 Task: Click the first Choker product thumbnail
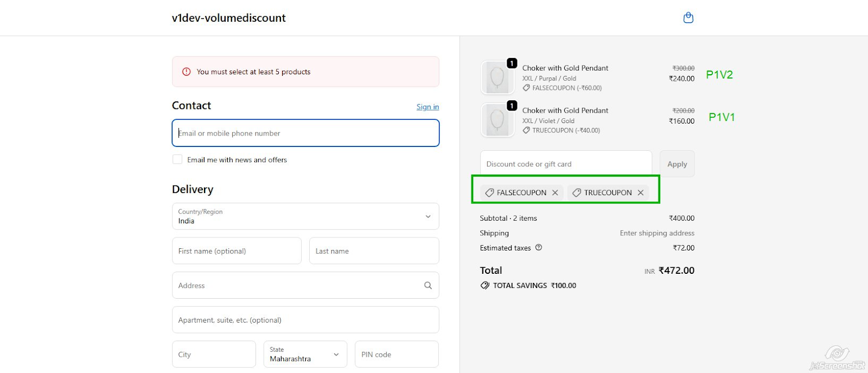coord(497,78)
